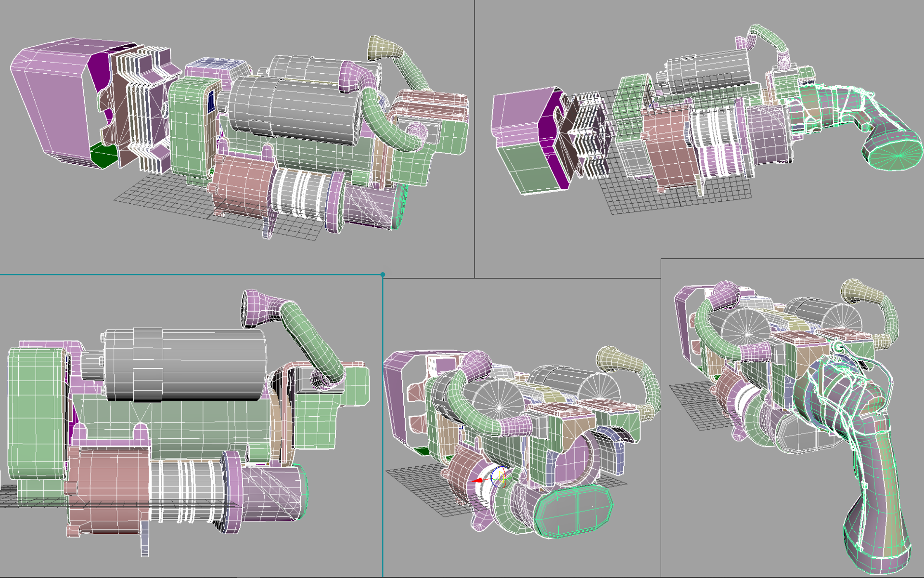
Task: Click the yellow plane handle inside the rotate gizmo
Action: 501,478
